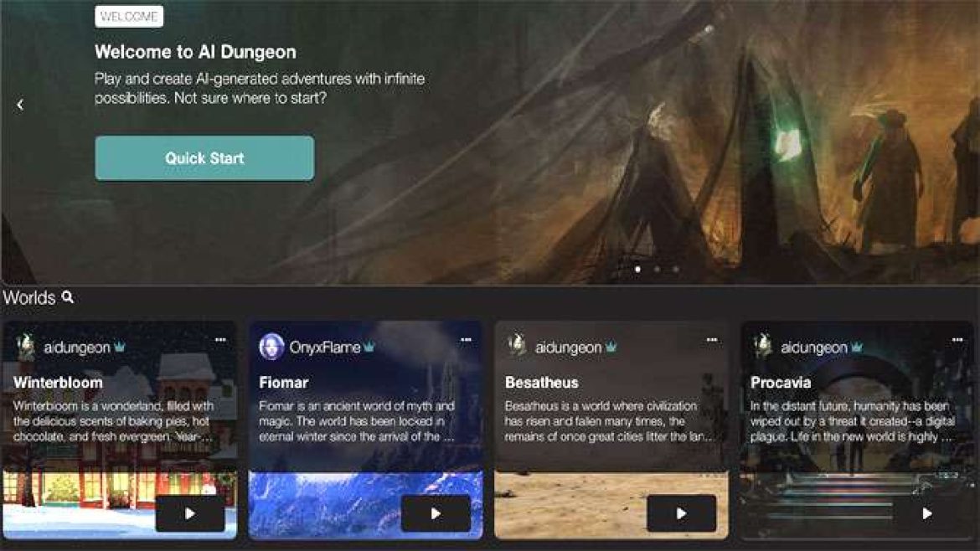Open Procavia card three-dot menu
This screenshot has width=980, height=551.
957,340
